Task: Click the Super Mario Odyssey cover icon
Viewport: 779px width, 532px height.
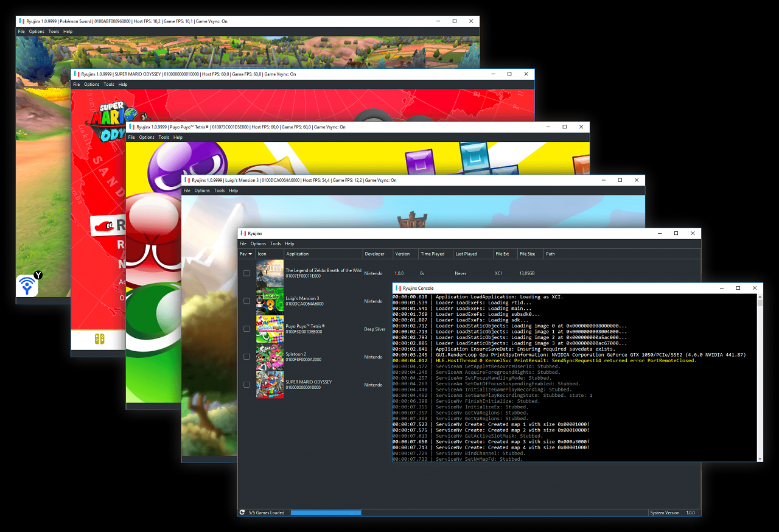Action: pos(270,385)
